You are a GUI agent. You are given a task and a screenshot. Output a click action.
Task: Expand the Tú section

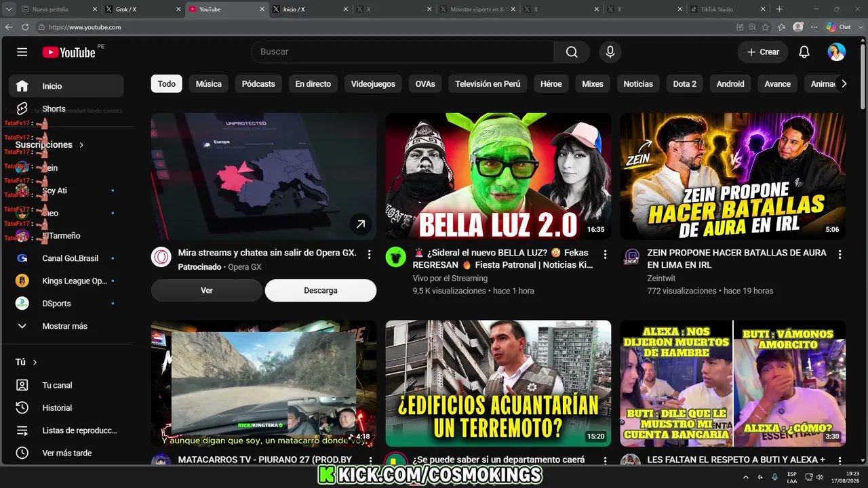(x=26, y=362)
